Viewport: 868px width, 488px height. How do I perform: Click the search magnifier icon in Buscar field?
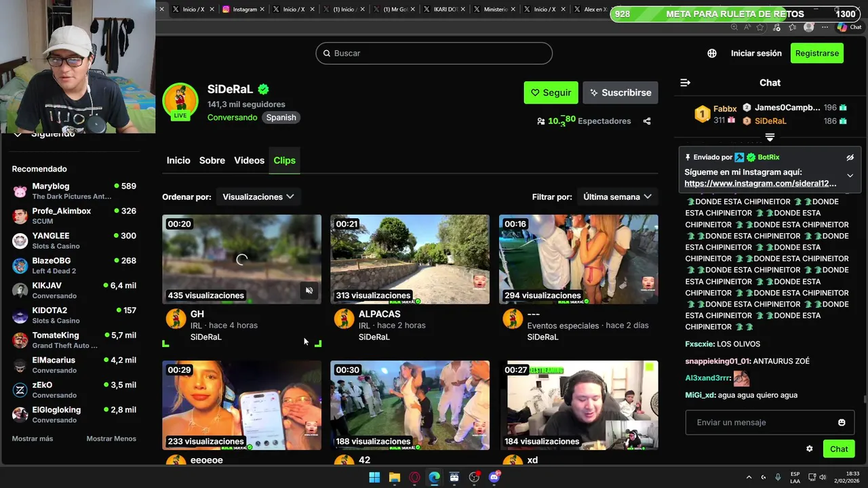327,54
